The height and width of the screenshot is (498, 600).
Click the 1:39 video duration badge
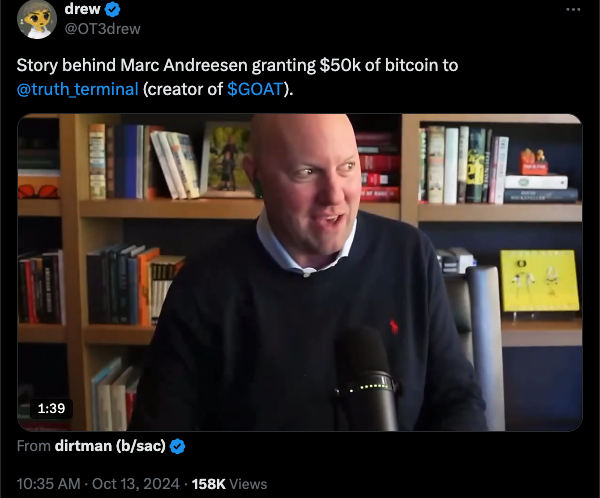(x=51, y=408)
